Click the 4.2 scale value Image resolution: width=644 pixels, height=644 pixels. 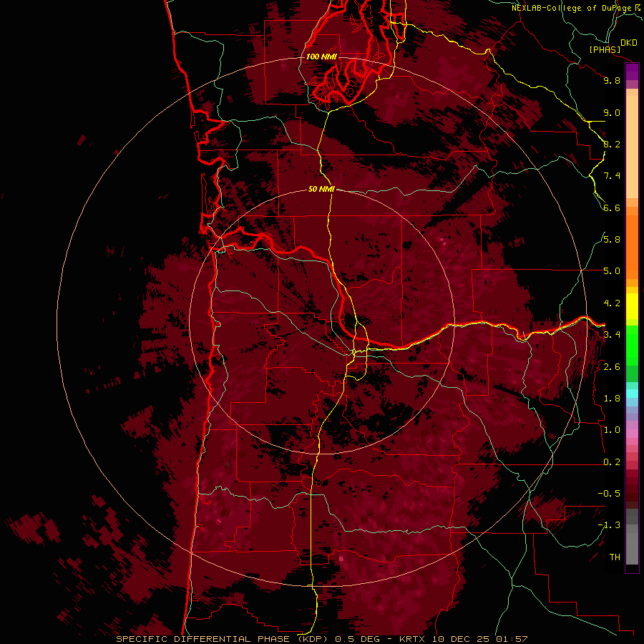[x=612, y=303]
